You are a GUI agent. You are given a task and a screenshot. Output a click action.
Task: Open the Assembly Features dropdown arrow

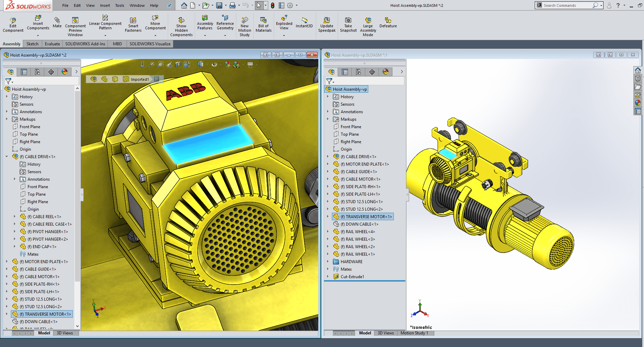(205, 35)
